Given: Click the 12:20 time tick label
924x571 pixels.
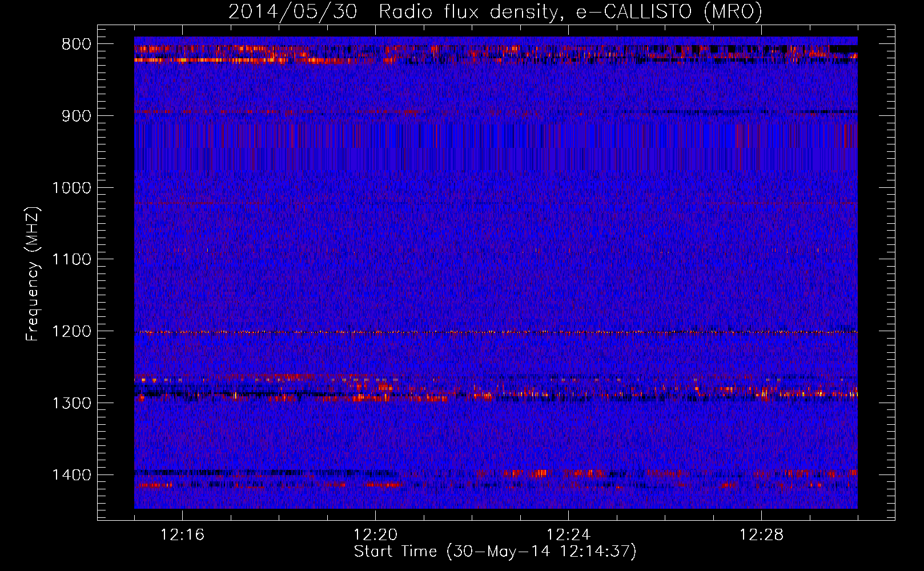Looking at the screenshot, I should coord(375,535).
